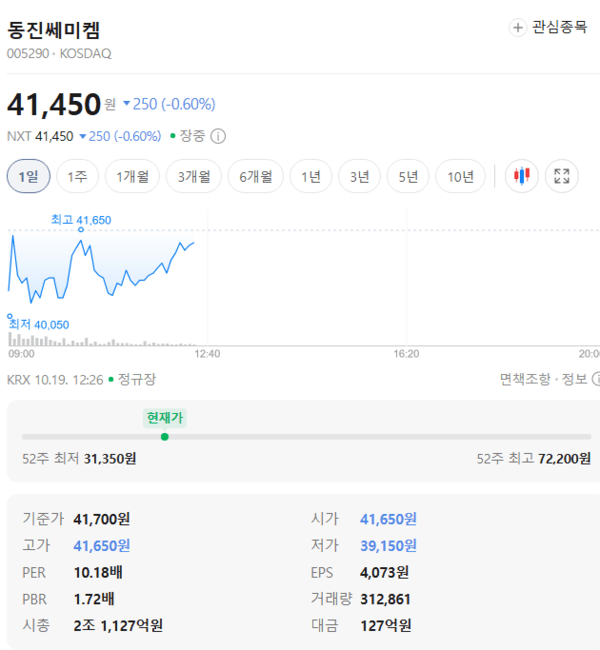Image resolution: width=600 pixels, height=650 pixels.
Task: Click the 12:40 time axis label
Action: [x=207, y=354]
